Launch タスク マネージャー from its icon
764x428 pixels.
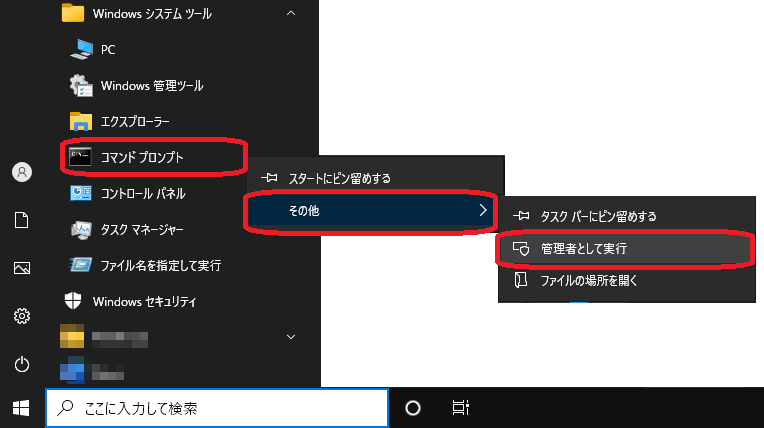(x=81, y=229)
